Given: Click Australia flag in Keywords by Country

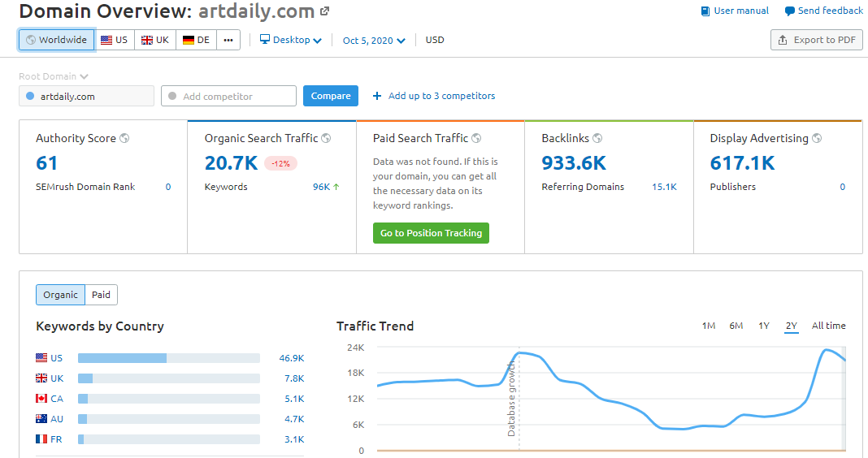Looking at the screenshot, I should click(x=41, y=419).
